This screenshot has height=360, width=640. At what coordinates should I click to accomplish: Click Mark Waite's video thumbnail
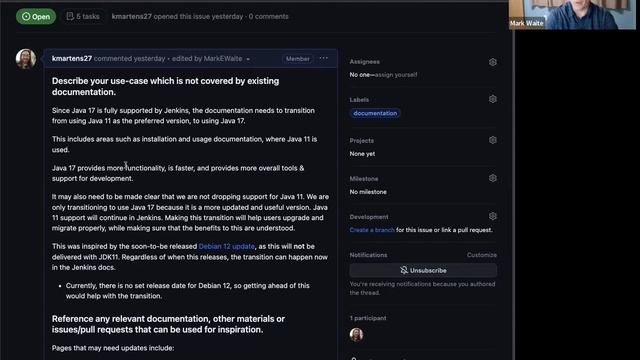click(572, 15)
